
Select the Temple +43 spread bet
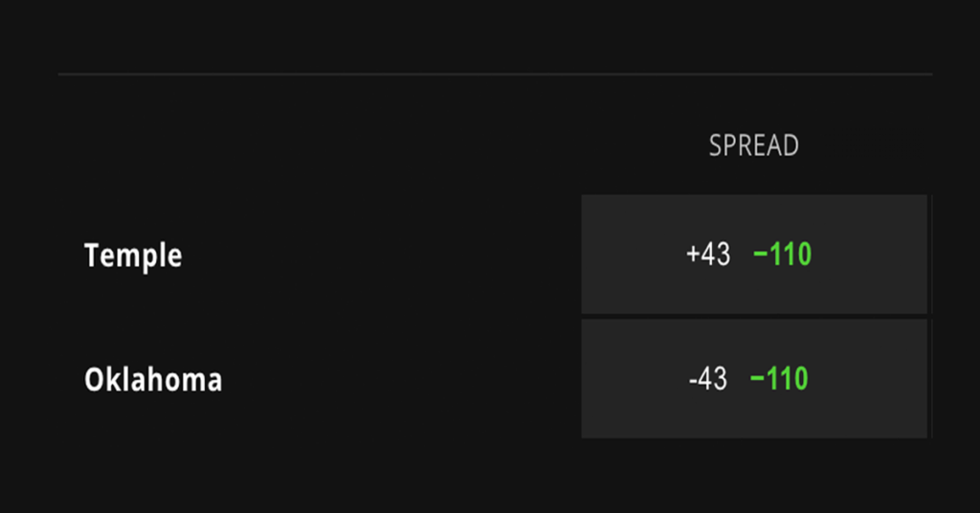(x=753, y=255)
